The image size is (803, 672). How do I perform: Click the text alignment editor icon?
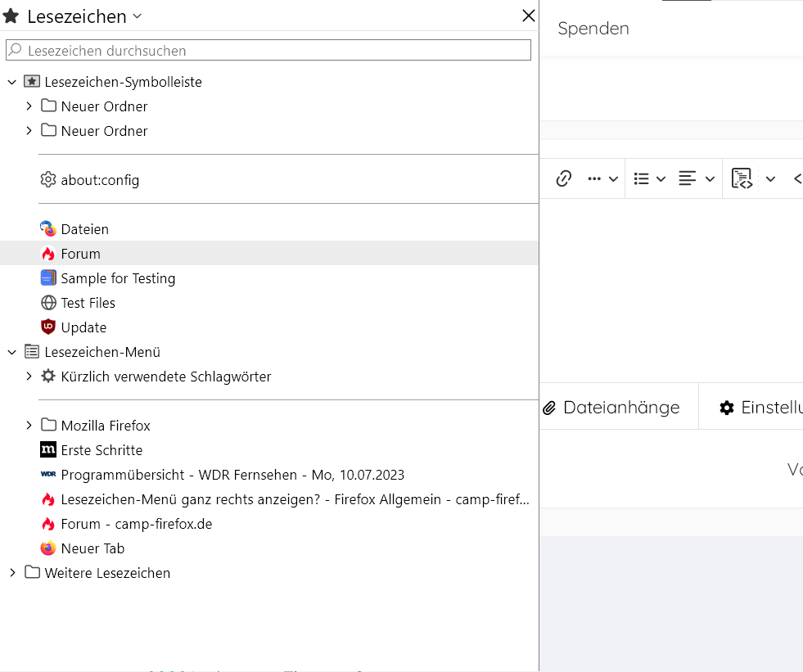click(688, 178)
